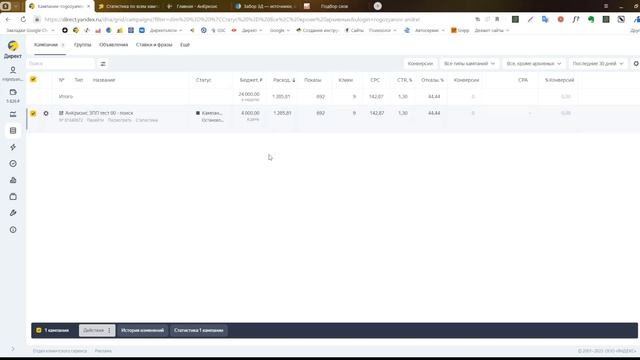
Task: Open the info circle icon in sidebar
Action: pyautogui.click(x=13, y=230)
